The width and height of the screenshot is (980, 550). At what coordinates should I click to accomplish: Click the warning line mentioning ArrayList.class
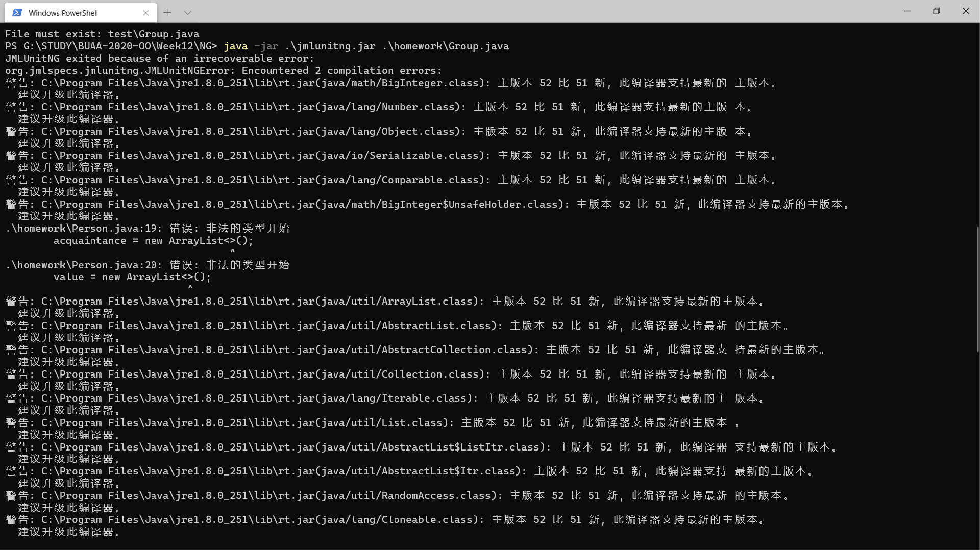[386, 302]
